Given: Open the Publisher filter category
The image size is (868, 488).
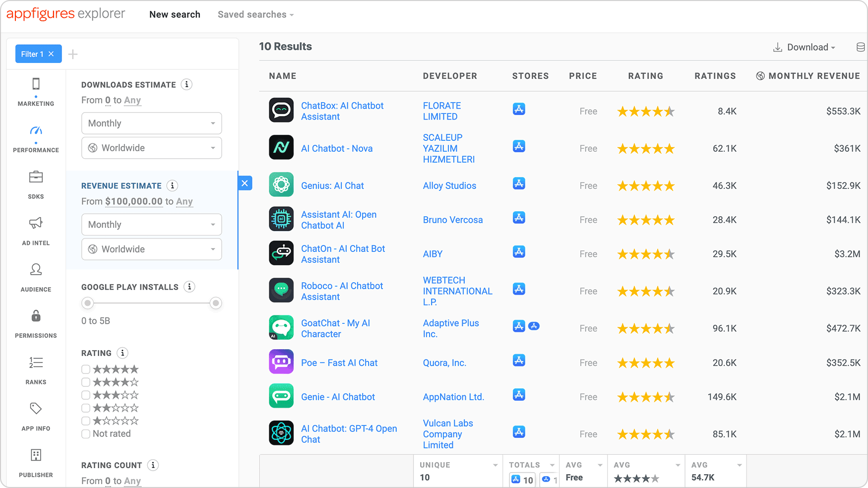Looking at the screenshot, I should click(36, 463).
